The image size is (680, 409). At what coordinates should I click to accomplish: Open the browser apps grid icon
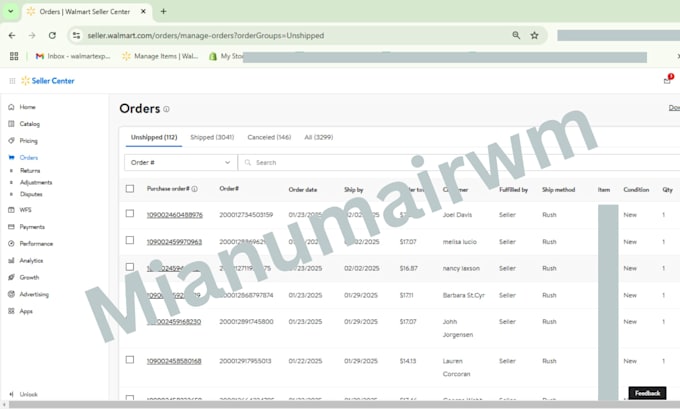click(x=14, y=56)
